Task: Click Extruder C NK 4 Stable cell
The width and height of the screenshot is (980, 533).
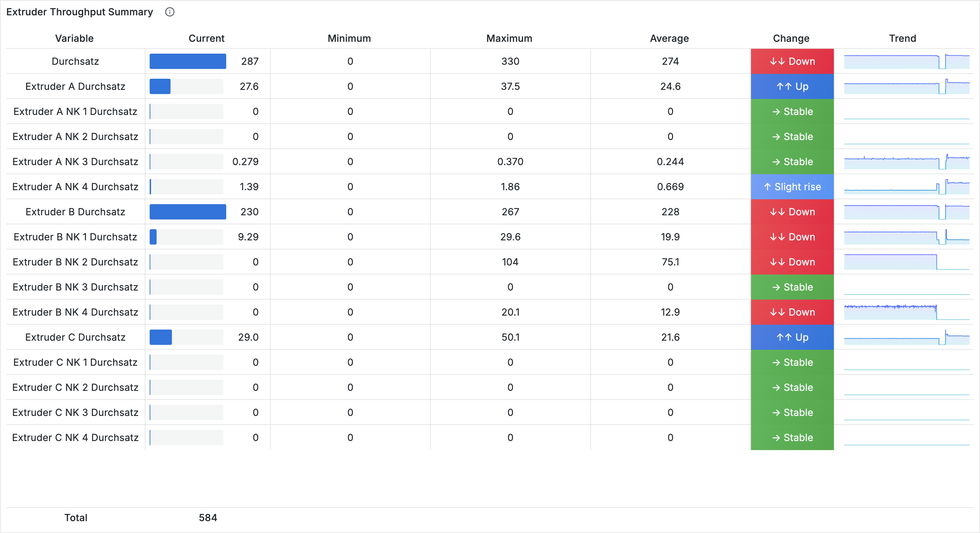Action: point(792,438)
